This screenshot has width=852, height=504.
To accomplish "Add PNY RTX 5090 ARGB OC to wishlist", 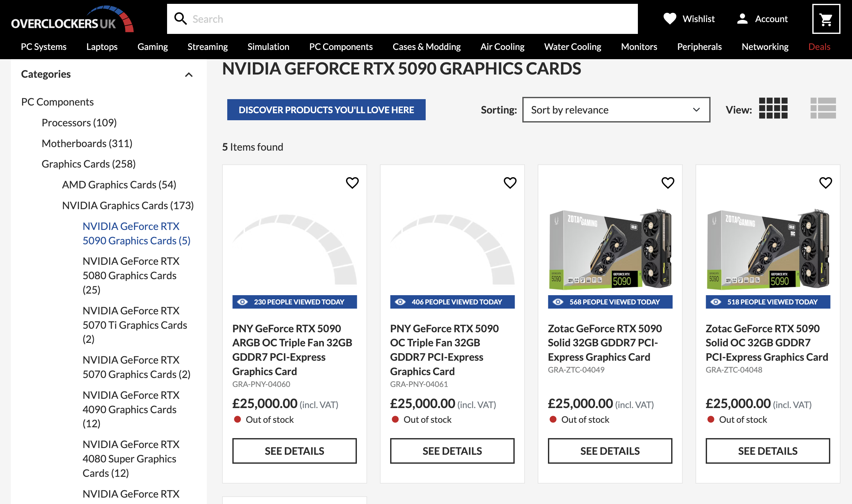I will (352, 183).
